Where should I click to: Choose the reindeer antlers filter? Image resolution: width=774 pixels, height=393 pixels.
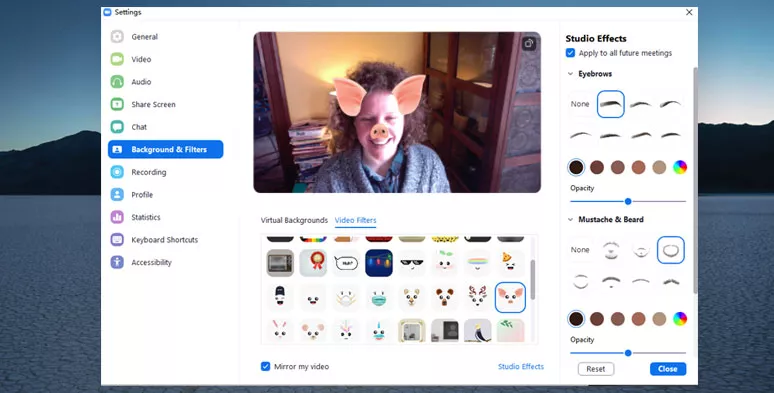pos(478,297)
